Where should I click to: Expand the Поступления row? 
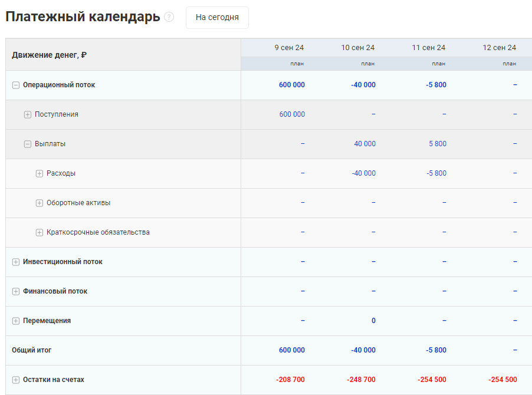point(27,114)
